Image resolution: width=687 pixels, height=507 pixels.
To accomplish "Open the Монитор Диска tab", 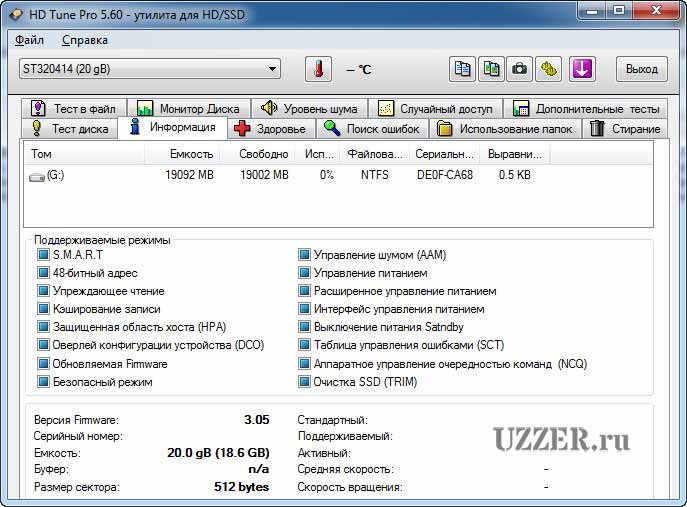I will [x=188, y=108].
